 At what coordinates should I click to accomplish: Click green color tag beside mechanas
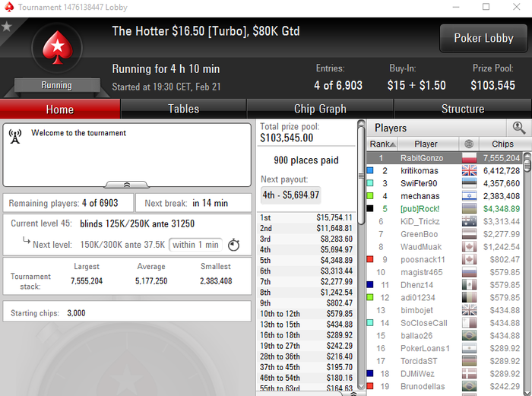(370, 196)
